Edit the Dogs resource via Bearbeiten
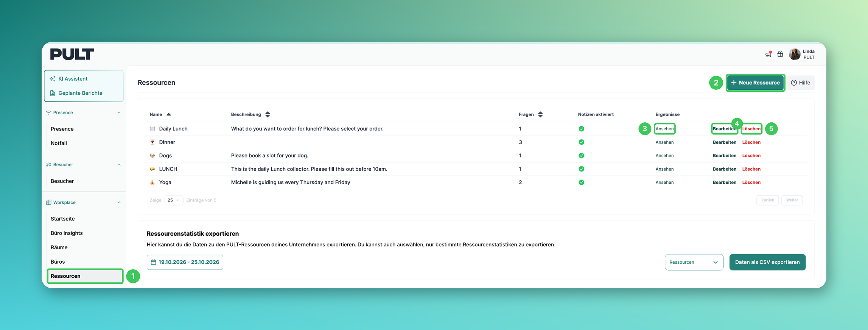The height and width of the screenshot is (330, 868). tap(725, 156)
